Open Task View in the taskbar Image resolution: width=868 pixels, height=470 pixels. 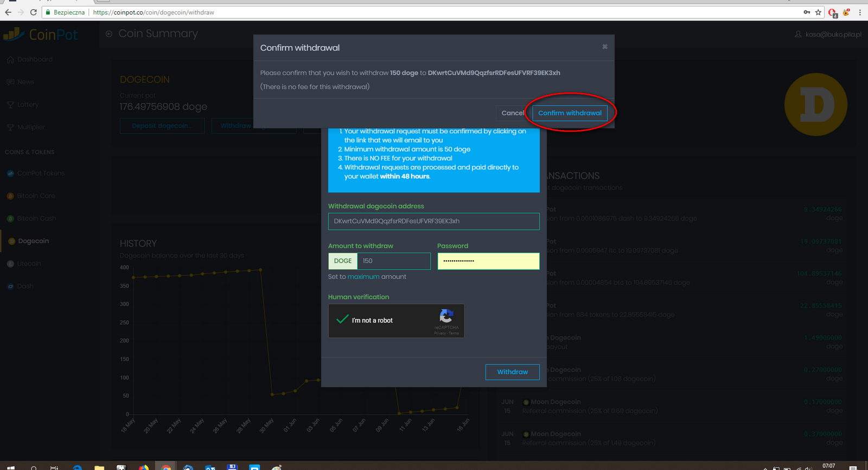pos(54,467)
